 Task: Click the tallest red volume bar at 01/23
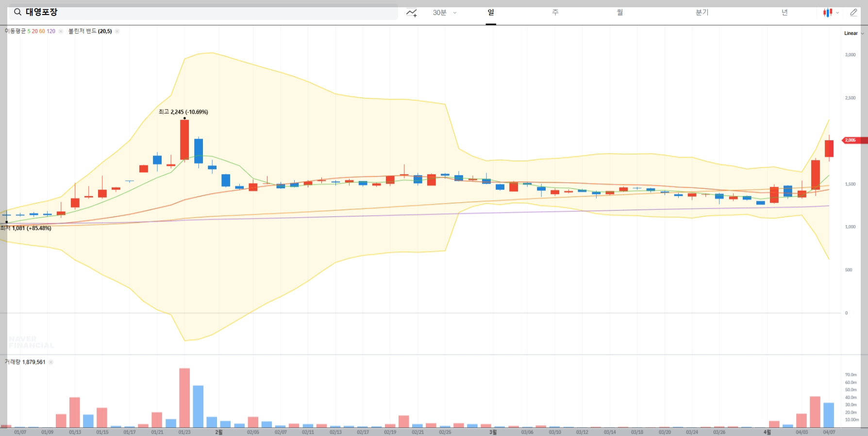[x=184, y=398]
